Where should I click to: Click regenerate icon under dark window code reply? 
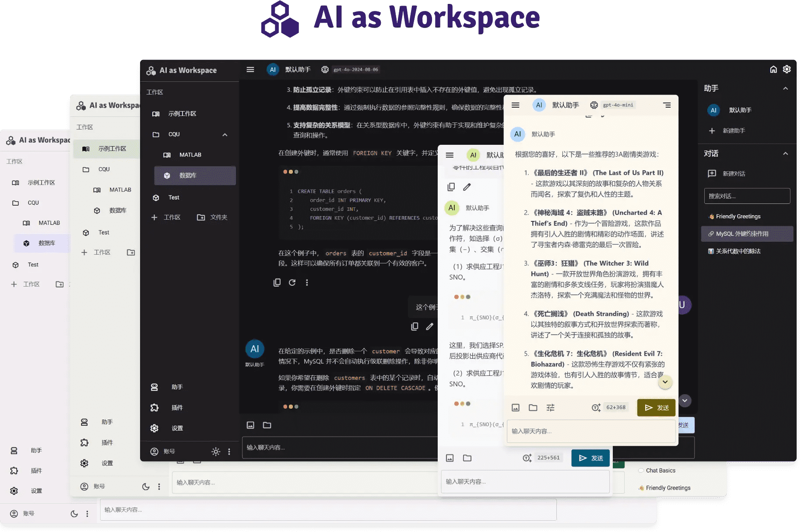click(292, 283)
